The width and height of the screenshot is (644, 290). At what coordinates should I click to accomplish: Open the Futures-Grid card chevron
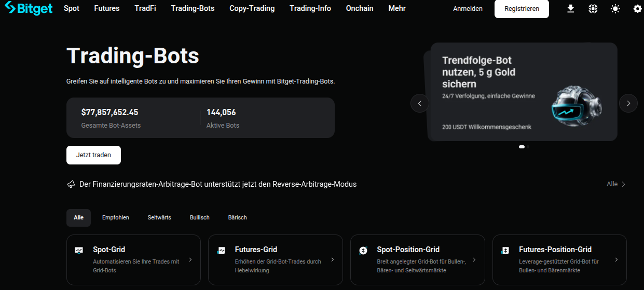pyautogui.click(x=333, y=259)
